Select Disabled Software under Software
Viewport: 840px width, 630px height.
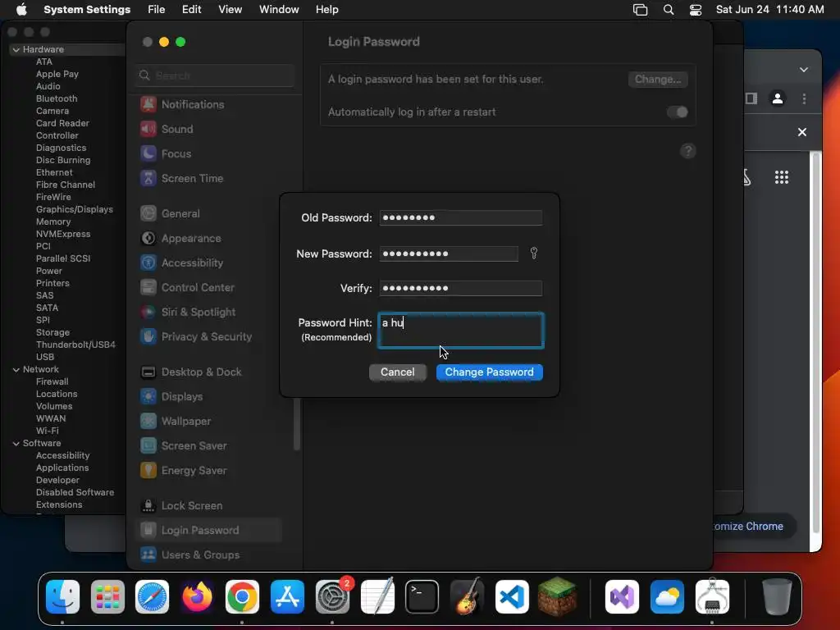pos(75,492)
